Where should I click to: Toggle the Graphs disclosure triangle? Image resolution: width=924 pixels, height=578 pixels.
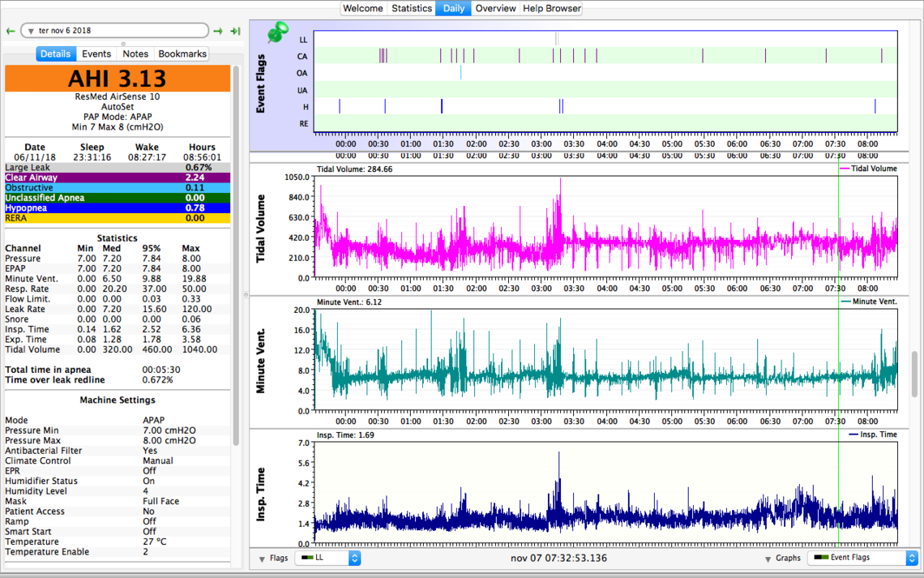[768, 559]
